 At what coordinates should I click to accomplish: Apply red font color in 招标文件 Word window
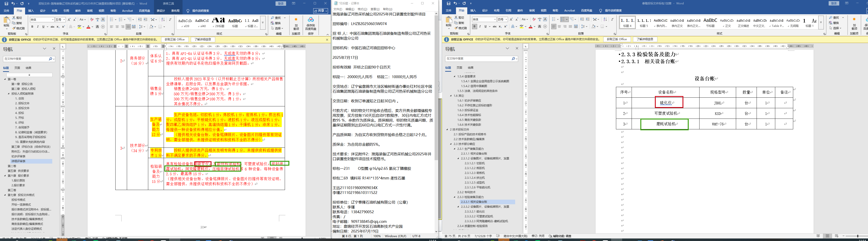[88, 27]
